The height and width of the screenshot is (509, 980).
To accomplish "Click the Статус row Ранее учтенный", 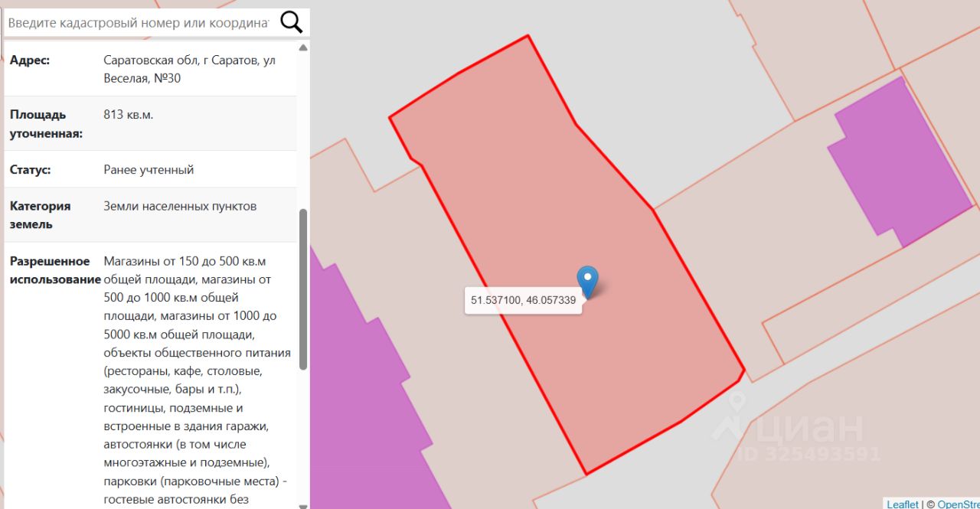I will (150, 169).
